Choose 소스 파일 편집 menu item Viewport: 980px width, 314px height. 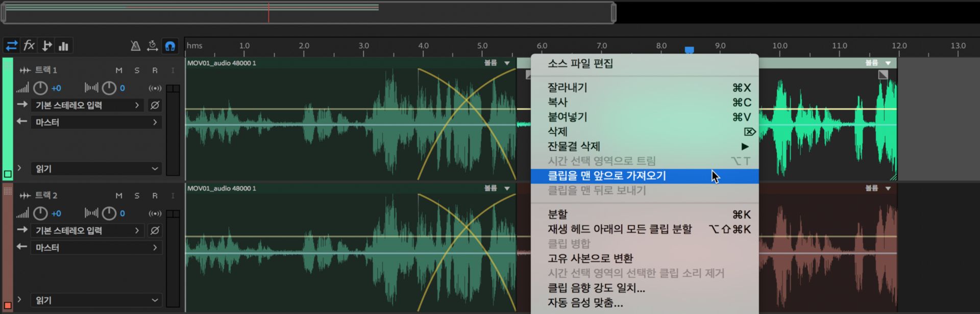(645, 64)
